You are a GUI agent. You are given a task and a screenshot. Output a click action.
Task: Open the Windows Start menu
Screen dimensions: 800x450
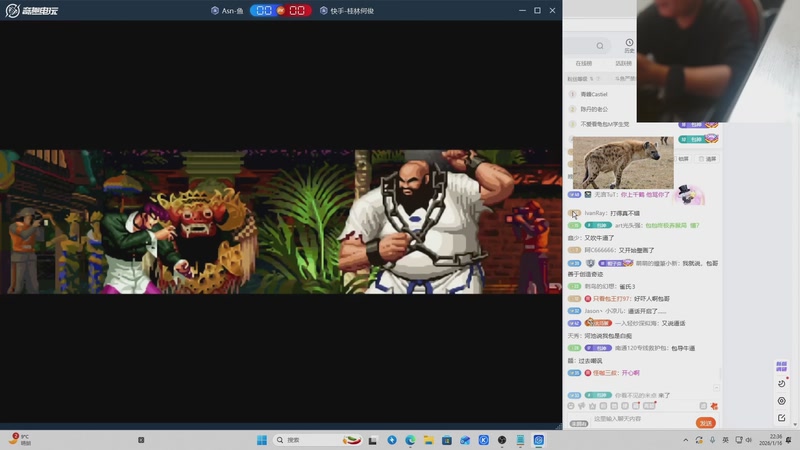click(x=262, y=440)
